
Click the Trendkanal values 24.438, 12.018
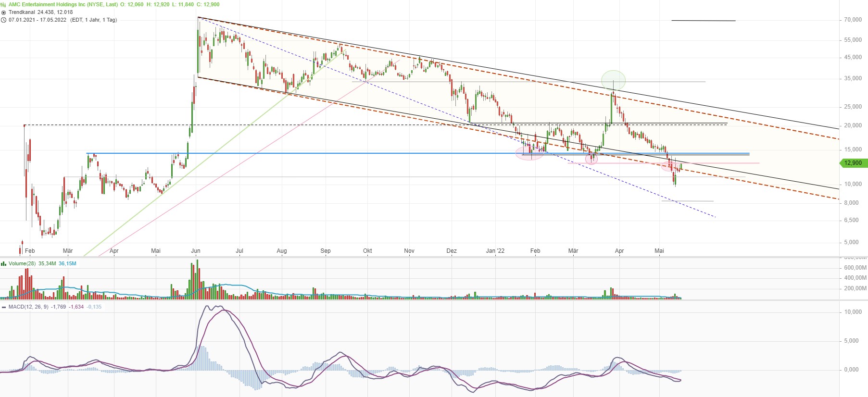pos(55,12)
